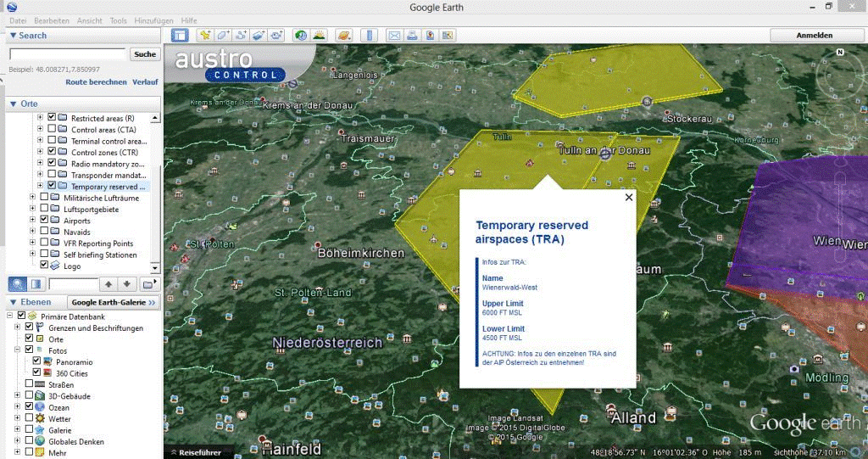This screenshot has width=868, height=459.
Task: Click the 3D-Gebäude layer icon
Action: 40,396
